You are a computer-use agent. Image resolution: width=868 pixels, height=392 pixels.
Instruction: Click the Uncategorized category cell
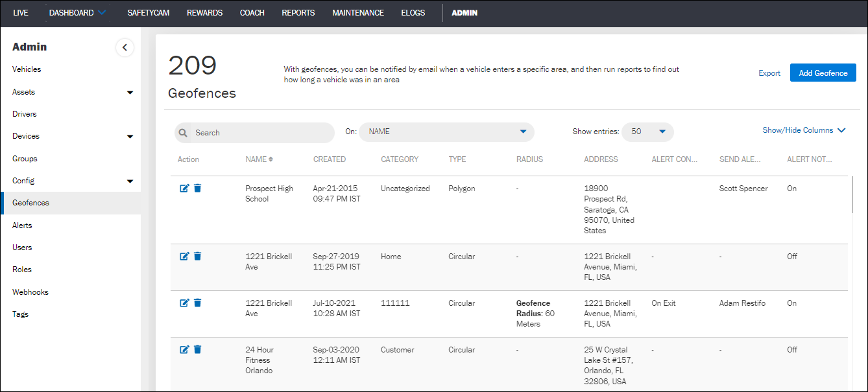[405, 189]
